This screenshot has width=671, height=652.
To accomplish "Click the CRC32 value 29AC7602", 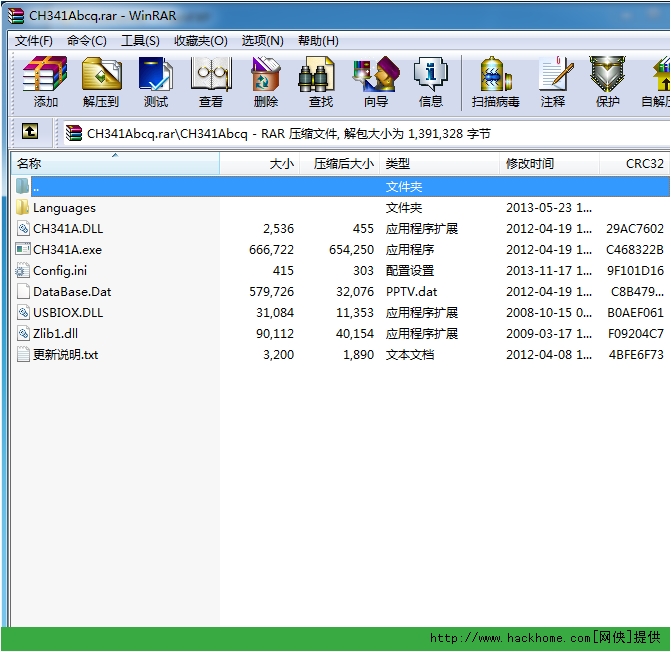I will click(635, 228).
